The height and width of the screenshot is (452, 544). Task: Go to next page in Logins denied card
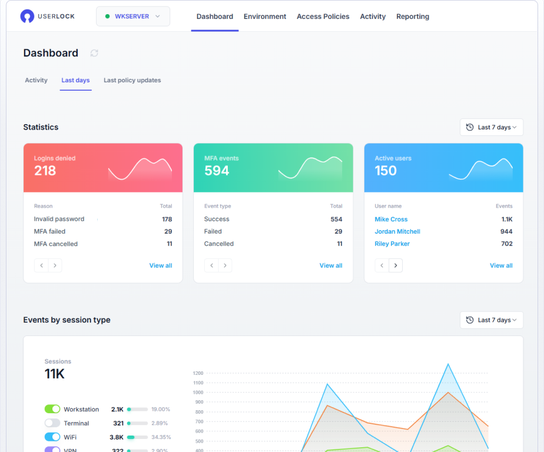click(x=55, y=265)
